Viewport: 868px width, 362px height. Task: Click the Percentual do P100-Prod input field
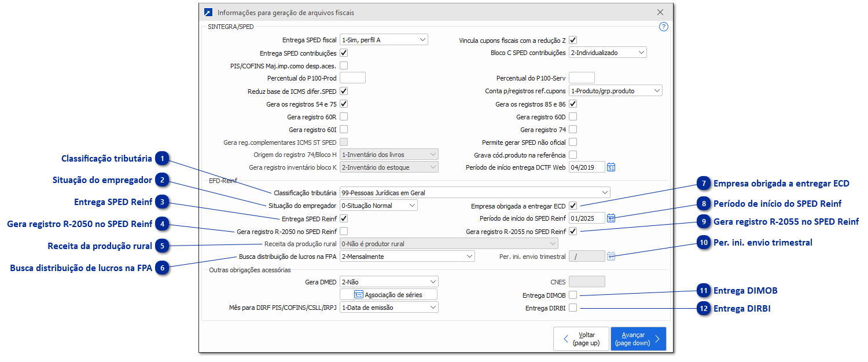pyautogui.click(x=352, y=78)
